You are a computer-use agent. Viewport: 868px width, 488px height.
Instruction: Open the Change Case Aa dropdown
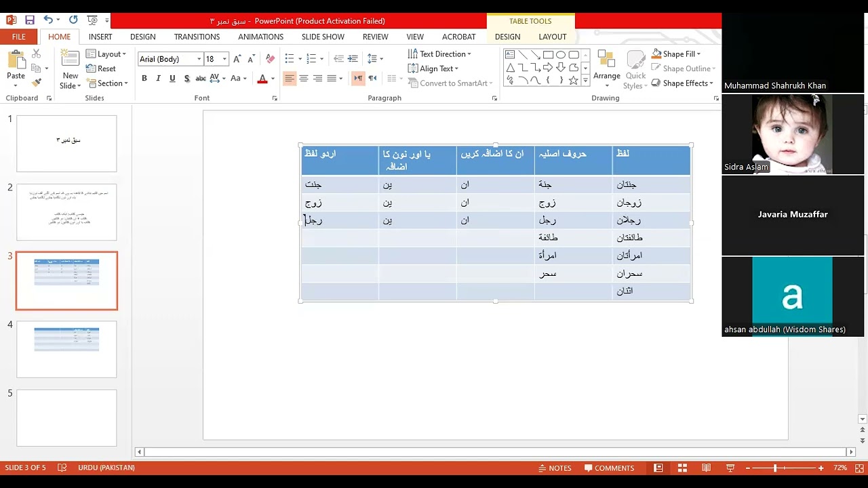[239, 79]
